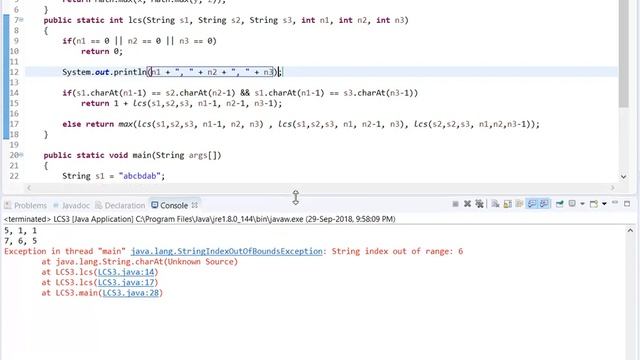Minimize the Console view panel
Image resolution: width=640 pixels, height=360 pixels.
(615, 202)
